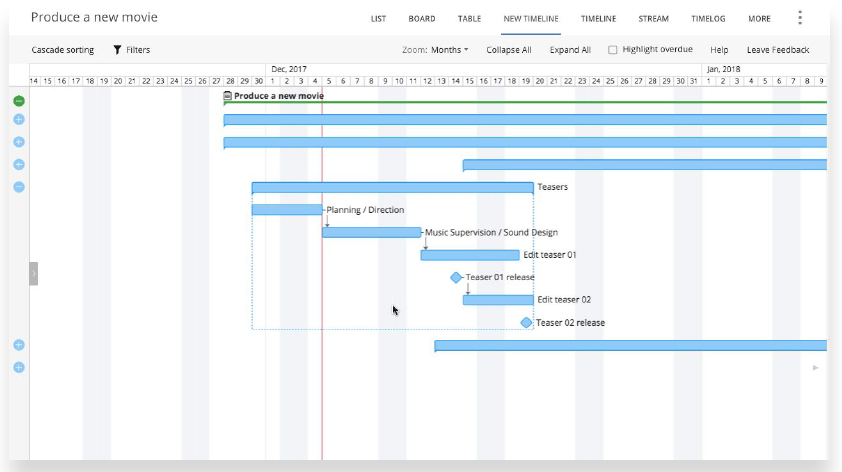This screenshot has width=842, height=472.
Task: Collapse the Teasers task group
Action: coord(19,187)
